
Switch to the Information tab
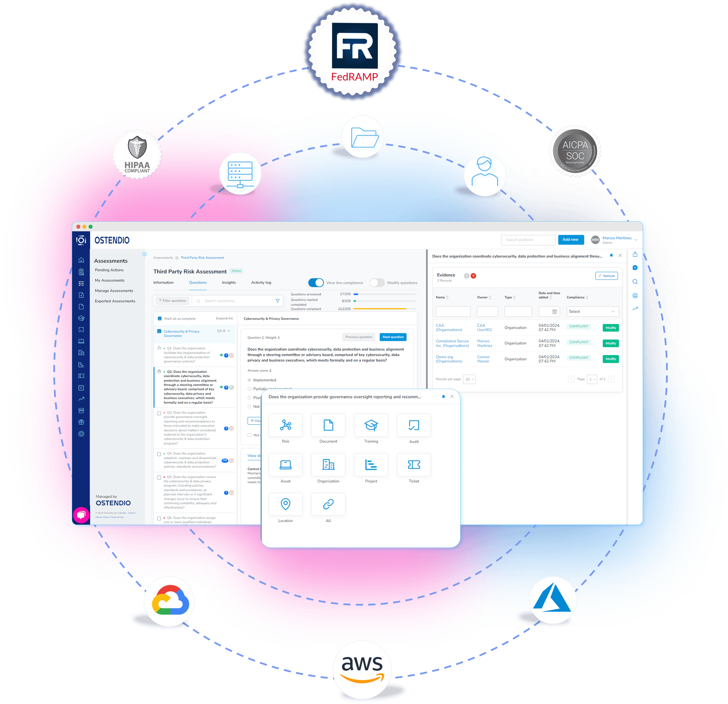163,283
